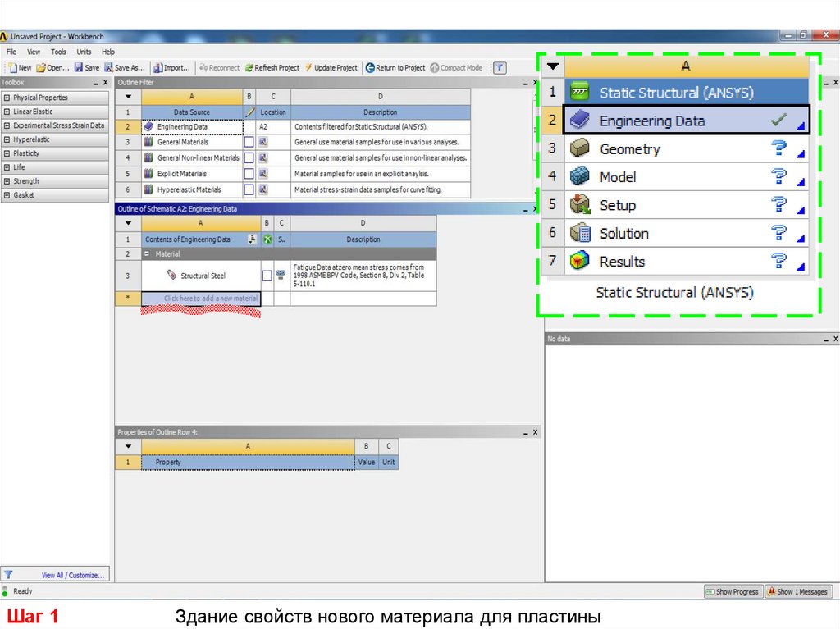Click the Import... toolbar button
The image size is (840, 629).
[171, 67]
